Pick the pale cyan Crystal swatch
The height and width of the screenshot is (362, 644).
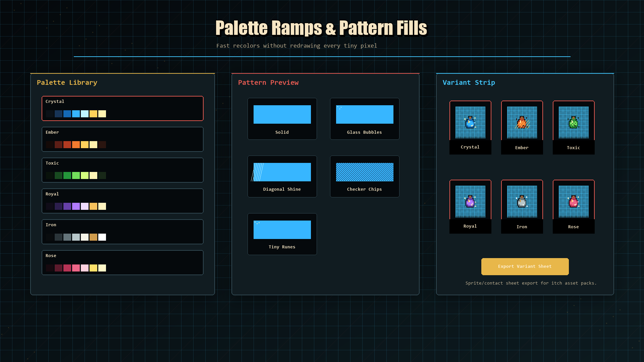[85, 114]
